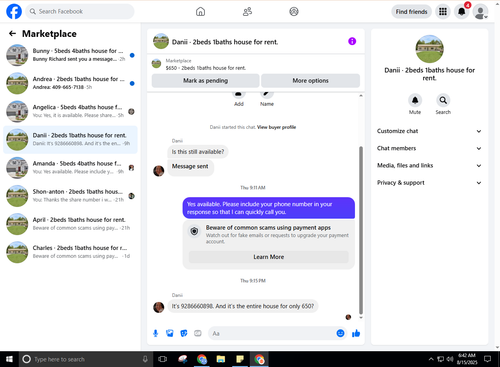This screenshot has height=367, width=500.
Task: Open Sticky Notes on the taskbar
Action: pyautogui.click(x=240, y=359)
